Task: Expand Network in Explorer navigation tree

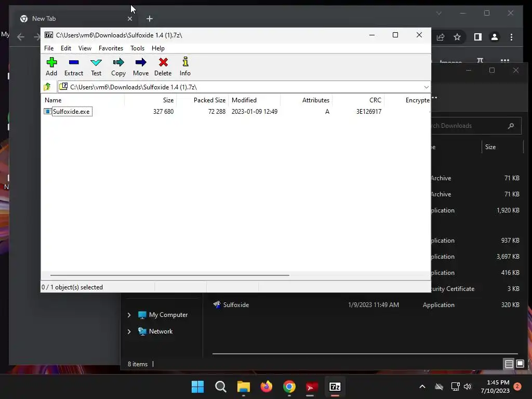Action: 129,331
